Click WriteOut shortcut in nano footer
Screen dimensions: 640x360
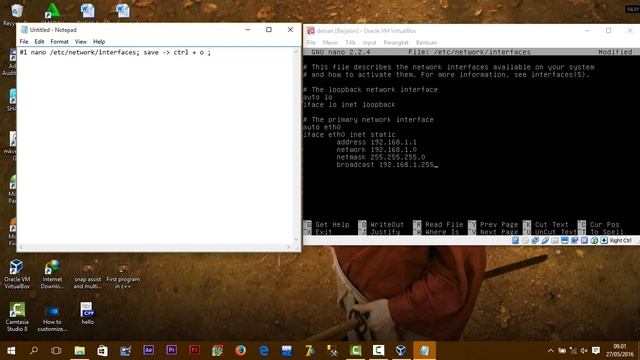[x=382, y=224]
